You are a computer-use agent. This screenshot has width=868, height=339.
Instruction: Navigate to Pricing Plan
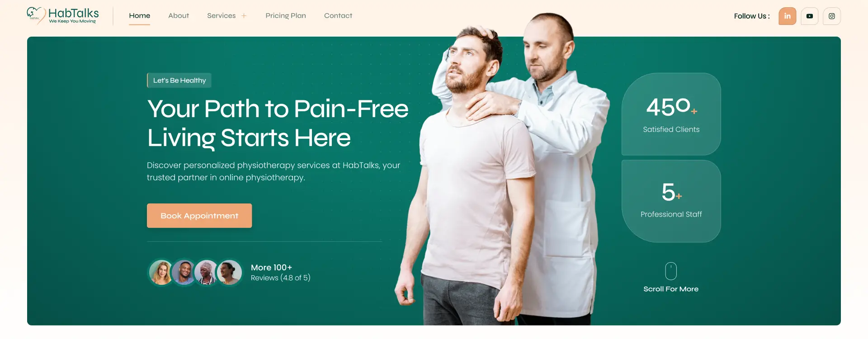(286, 16)
